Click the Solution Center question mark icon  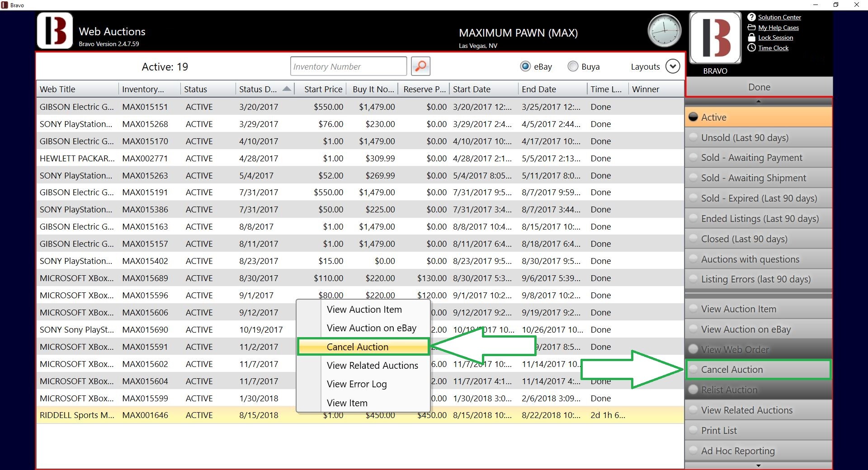coord(751,17)
